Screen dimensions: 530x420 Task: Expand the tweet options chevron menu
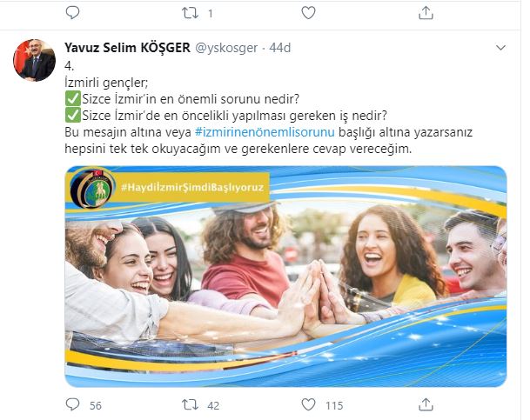[x=500, y=48]
